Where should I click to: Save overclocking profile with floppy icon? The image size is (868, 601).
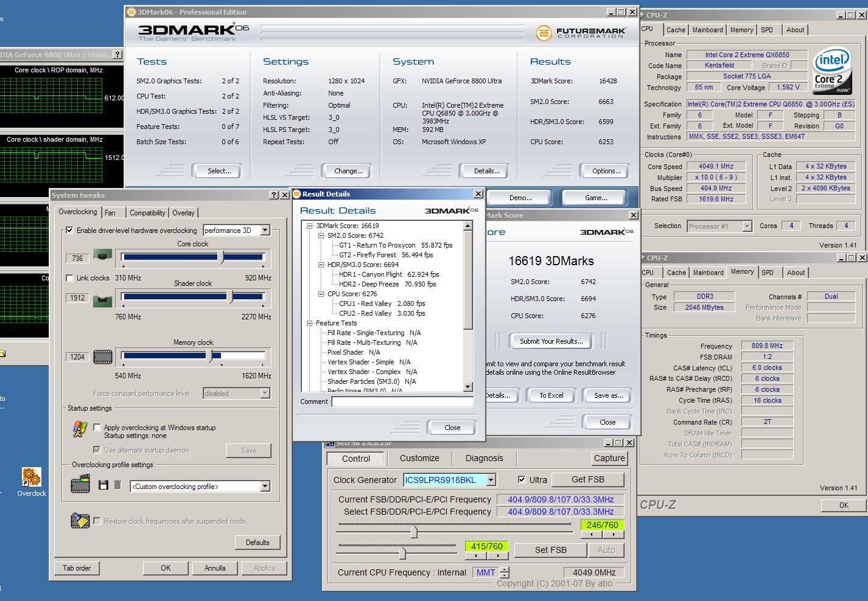[x=103, y=485]
